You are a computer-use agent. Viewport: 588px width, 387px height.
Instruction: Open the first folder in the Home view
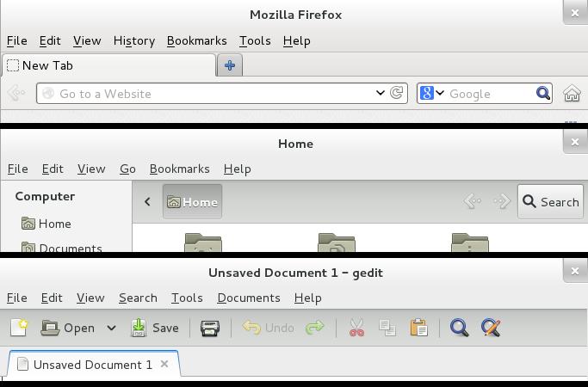(x=203, y=242)
